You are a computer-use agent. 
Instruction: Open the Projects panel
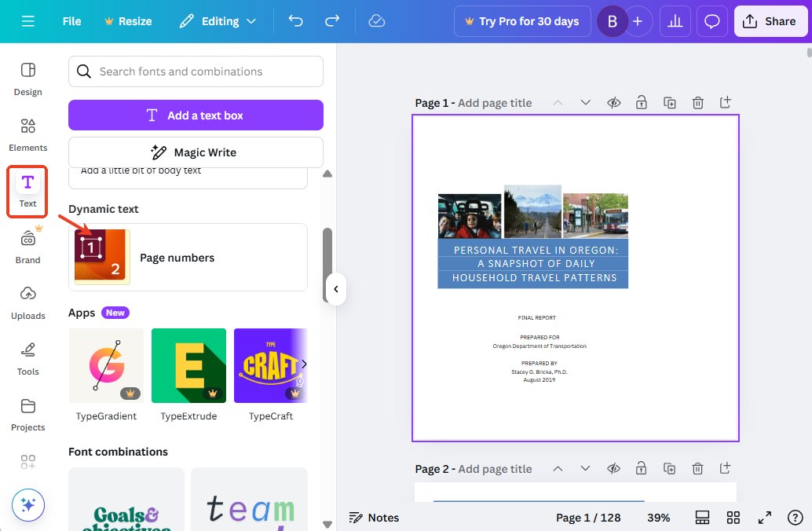tap(27, 415)
